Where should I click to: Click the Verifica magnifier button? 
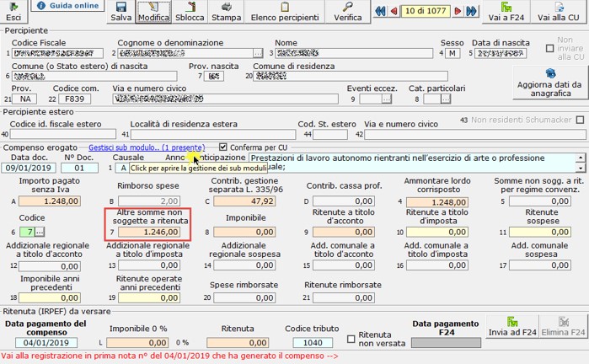[348, 12]
